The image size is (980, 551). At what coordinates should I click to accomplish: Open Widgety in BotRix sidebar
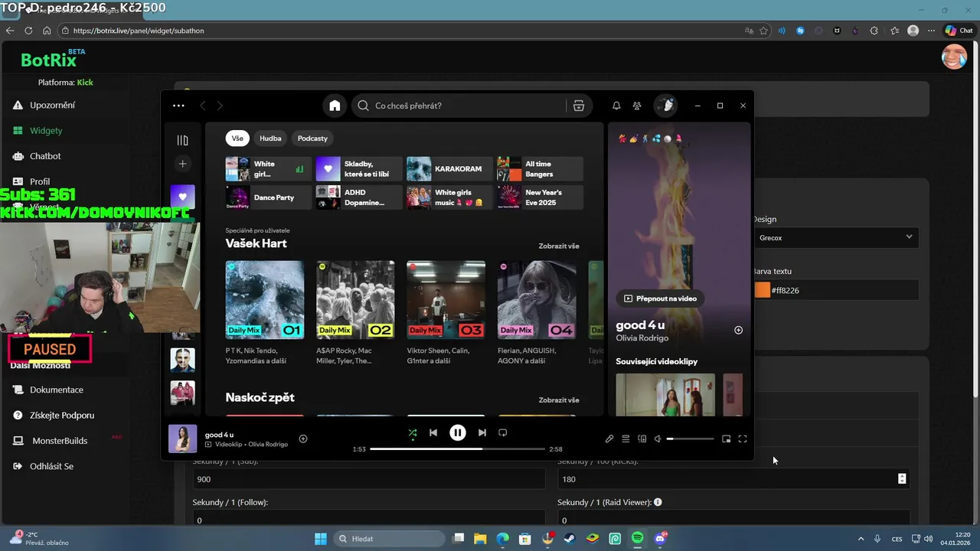[46, 131]
